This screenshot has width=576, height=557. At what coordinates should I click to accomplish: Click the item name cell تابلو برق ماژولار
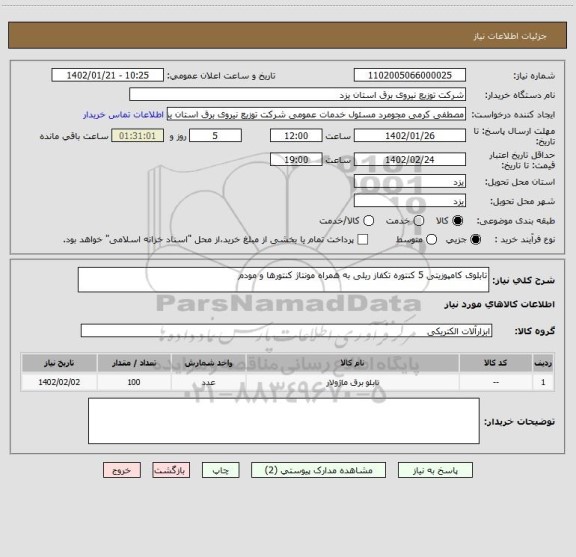(352, 382)
